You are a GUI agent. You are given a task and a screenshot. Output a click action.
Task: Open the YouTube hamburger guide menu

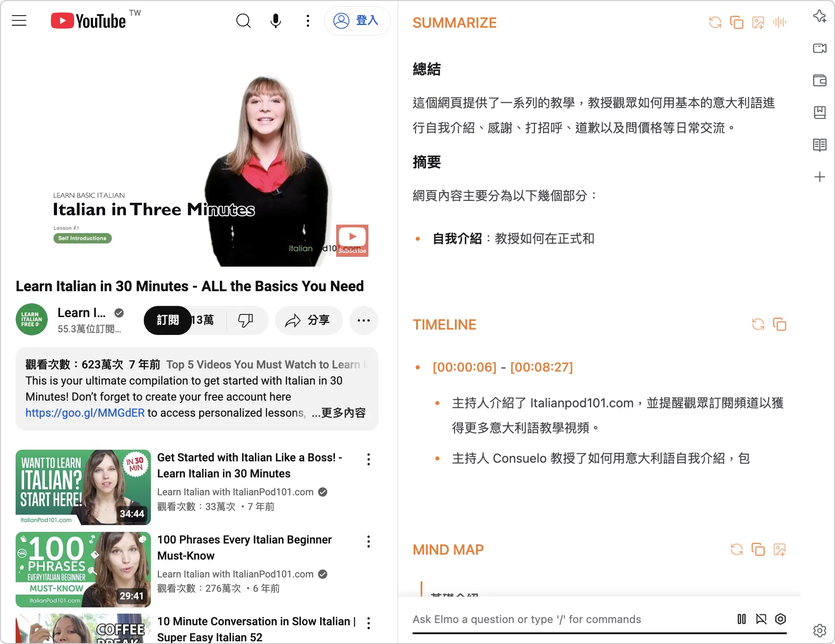click(19, 21)
